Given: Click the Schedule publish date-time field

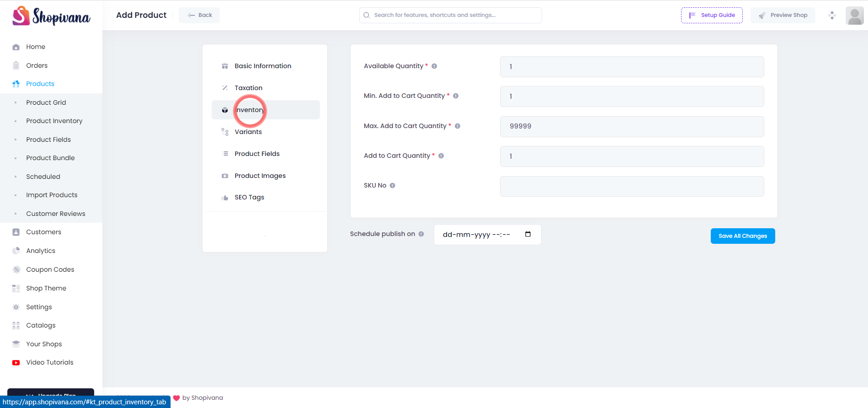Looking at the screenshot, I should 487,235.
